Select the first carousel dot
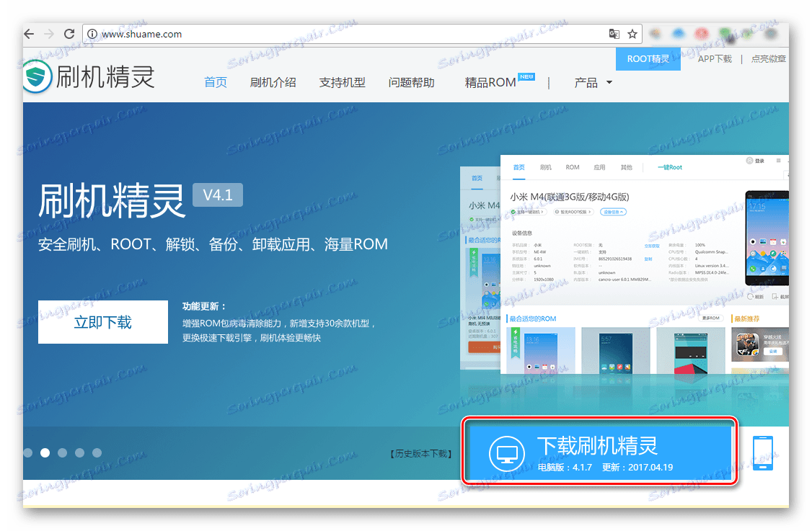 [27, 453]
